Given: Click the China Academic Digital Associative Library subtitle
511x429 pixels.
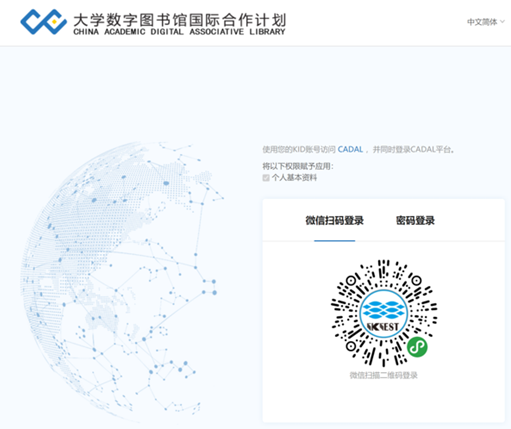Looking at the screenshot, I should pos(179,32).
